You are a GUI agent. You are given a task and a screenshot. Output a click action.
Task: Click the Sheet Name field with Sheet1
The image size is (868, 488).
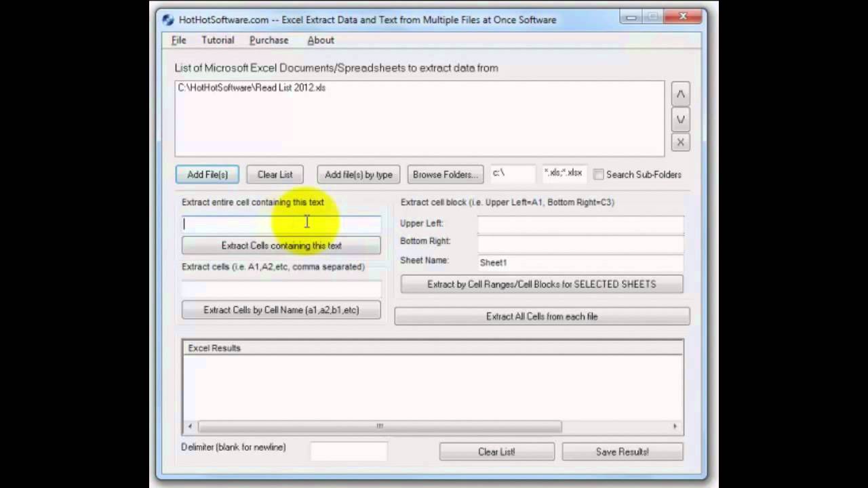pyautogui.click(x=580, y=262)
